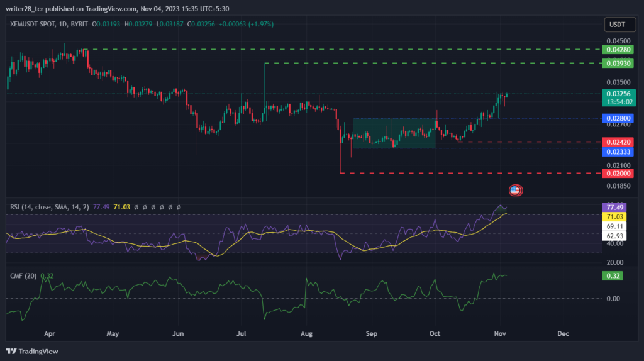Select the CMF (20) indicator legend
Screen dimensions: 644x361
[x=23, y=276]
